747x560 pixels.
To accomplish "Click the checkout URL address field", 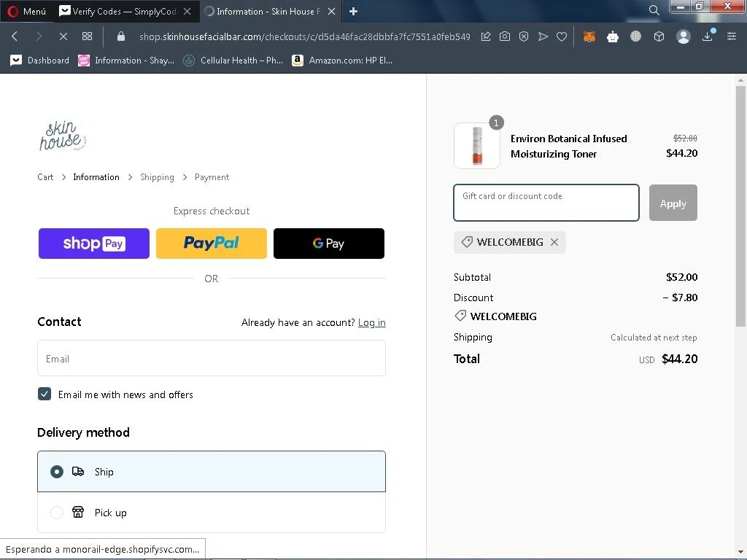I will (304, 36).
